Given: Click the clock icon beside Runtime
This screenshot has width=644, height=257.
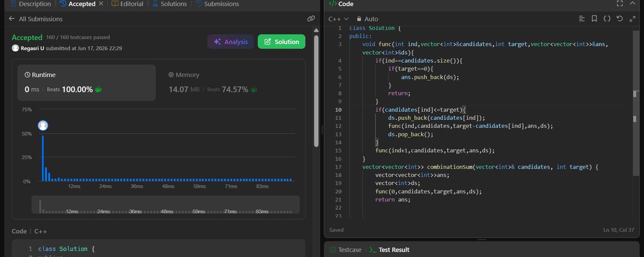Looking at the screenshot, I should pyautogui.click(x=28, y=75).
